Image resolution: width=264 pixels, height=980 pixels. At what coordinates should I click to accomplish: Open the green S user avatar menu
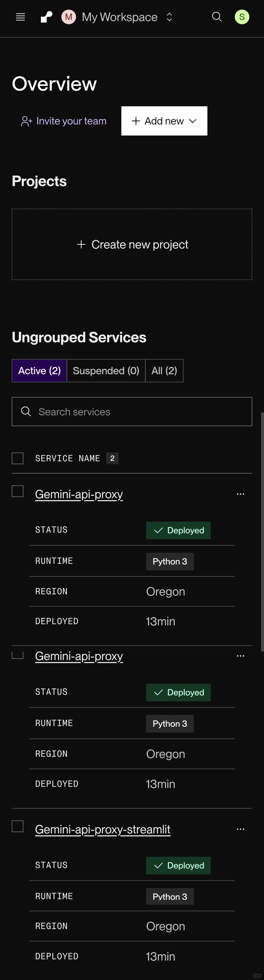(x=242, y=17)
